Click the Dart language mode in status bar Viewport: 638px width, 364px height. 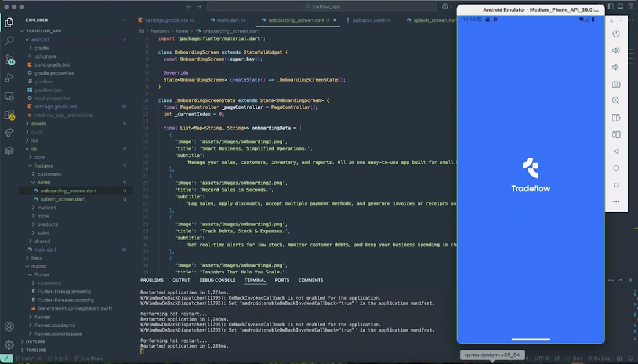point(577,358)
